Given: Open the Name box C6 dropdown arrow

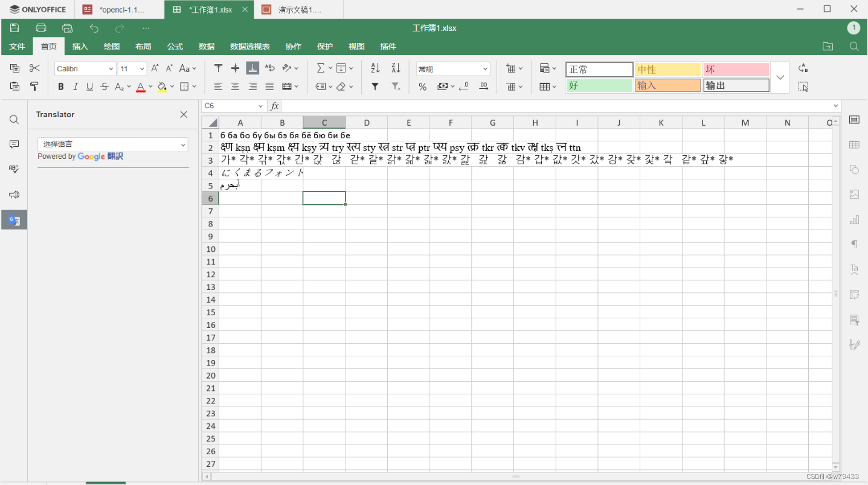Looking at the screenshot, I should (x=261, y=106).
